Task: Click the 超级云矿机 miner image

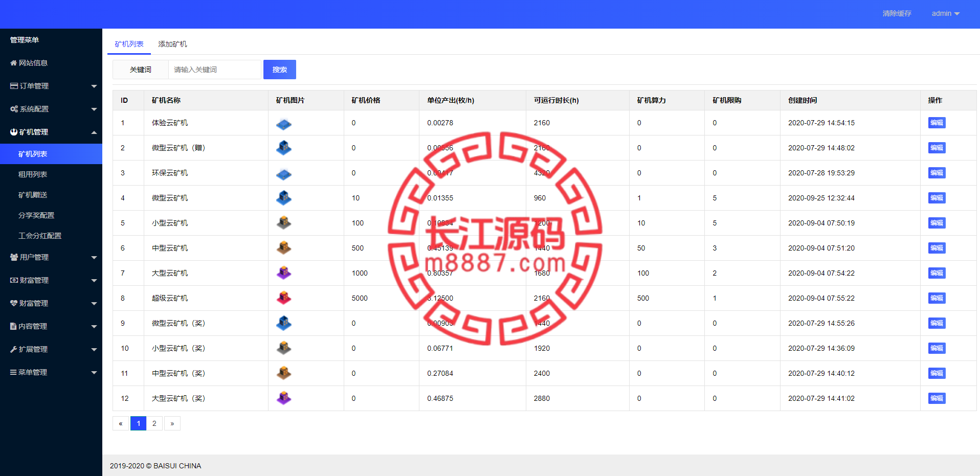Action: (284, 298)
